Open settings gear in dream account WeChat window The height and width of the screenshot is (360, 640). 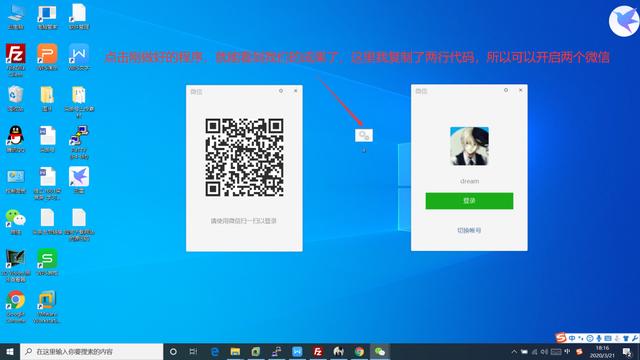coord(506,90)
